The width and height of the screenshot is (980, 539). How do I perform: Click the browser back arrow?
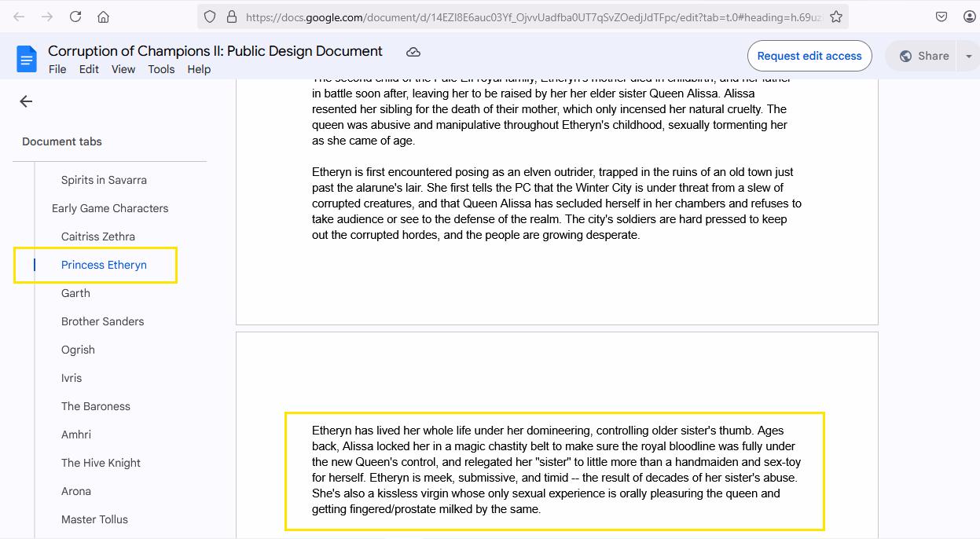click(19, 16)
